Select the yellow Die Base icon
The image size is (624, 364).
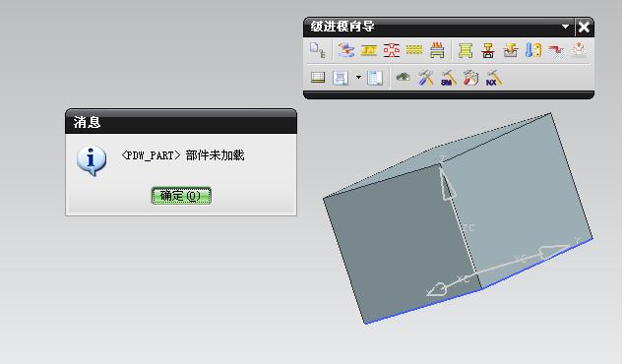[466, 50]
